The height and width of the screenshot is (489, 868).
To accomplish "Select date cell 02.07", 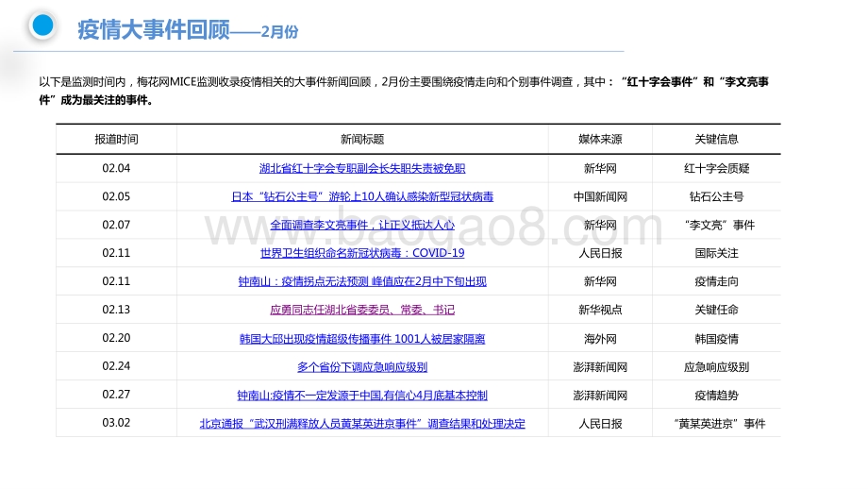I will click(x=116, y=225).
